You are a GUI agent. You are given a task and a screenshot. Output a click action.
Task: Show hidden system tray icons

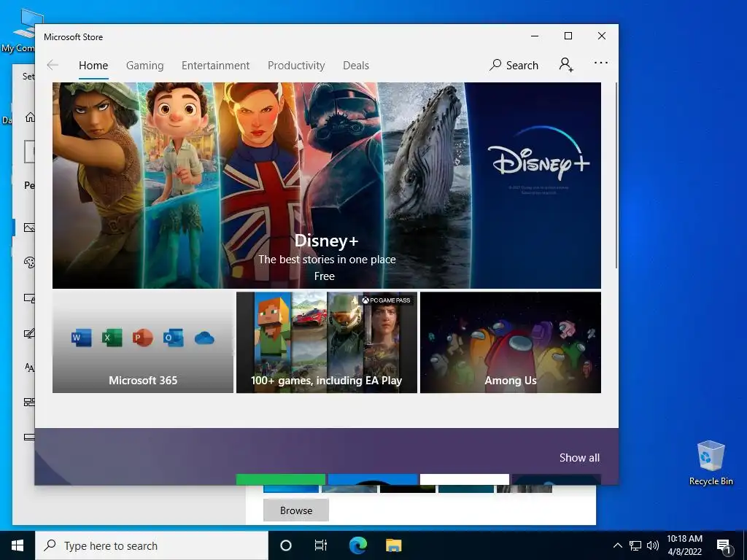pyautogui.click(x=617, y=545)
